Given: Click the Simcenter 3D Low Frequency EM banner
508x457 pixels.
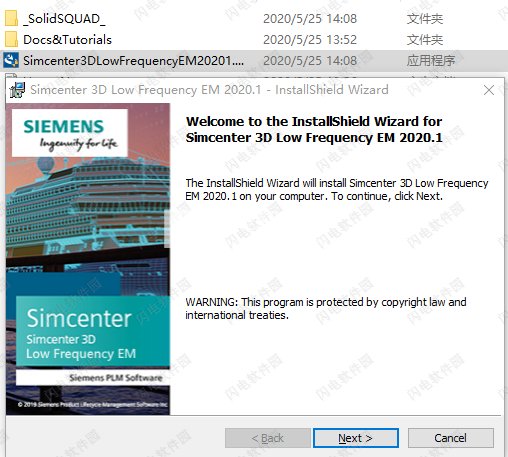Looking at the screenshot, I should [x=93, y=331].
